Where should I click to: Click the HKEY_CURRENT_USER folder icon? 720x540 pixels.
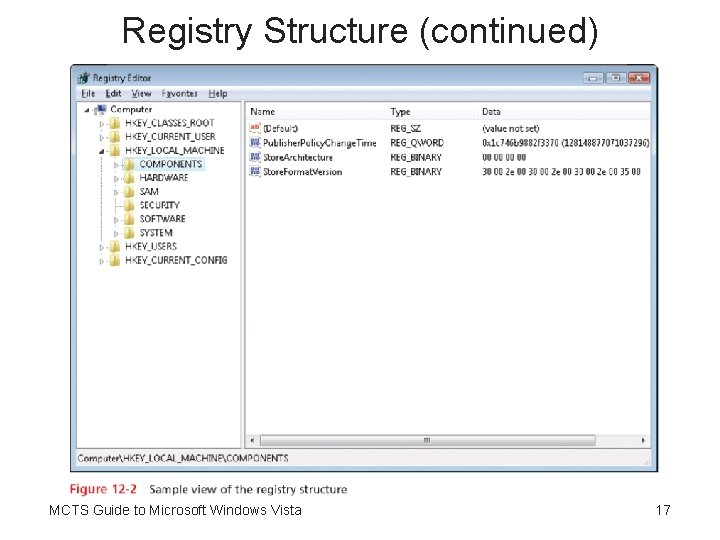115,137
